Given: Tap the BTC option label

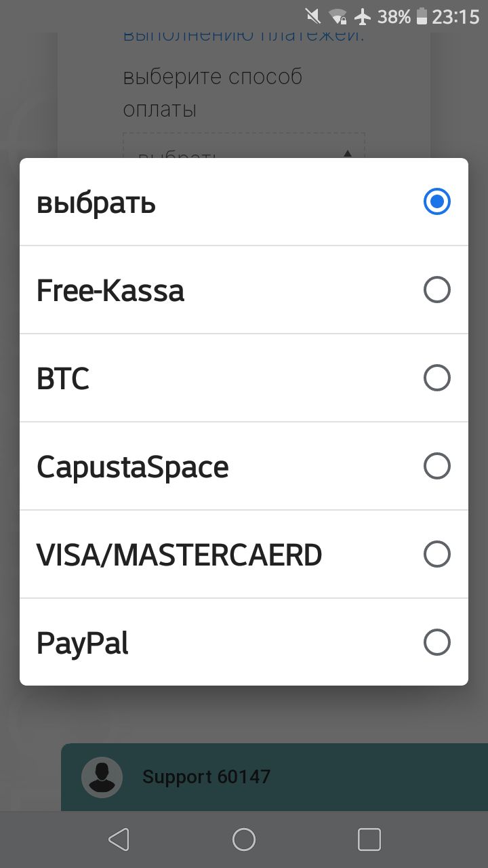Looking at the screenshot, I should click(63, 379).
